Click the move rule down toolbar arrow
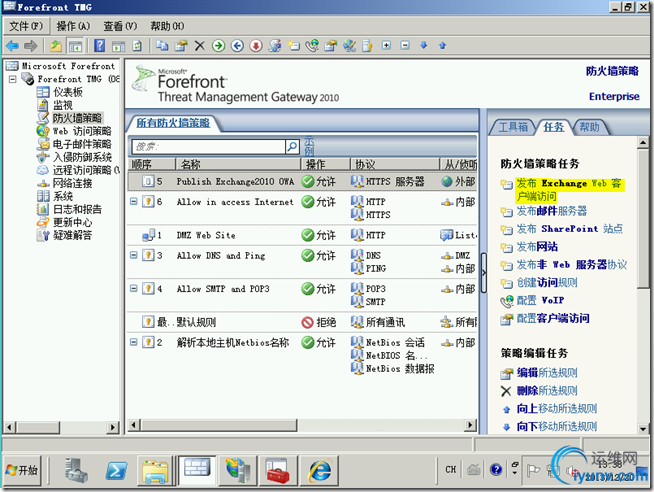654x492 pixels. click(x=424, y=45)
